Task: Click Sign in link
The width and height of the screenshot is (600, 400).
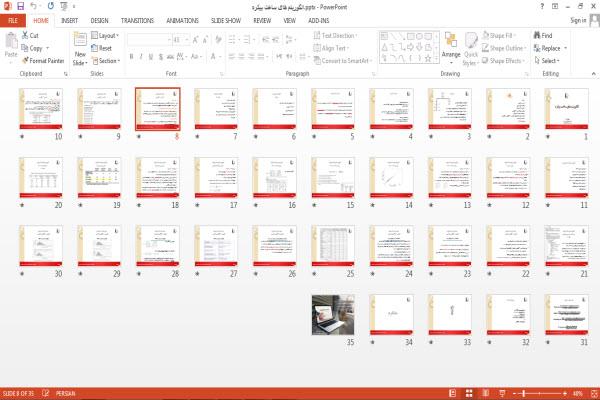Action: coord(578,20)
